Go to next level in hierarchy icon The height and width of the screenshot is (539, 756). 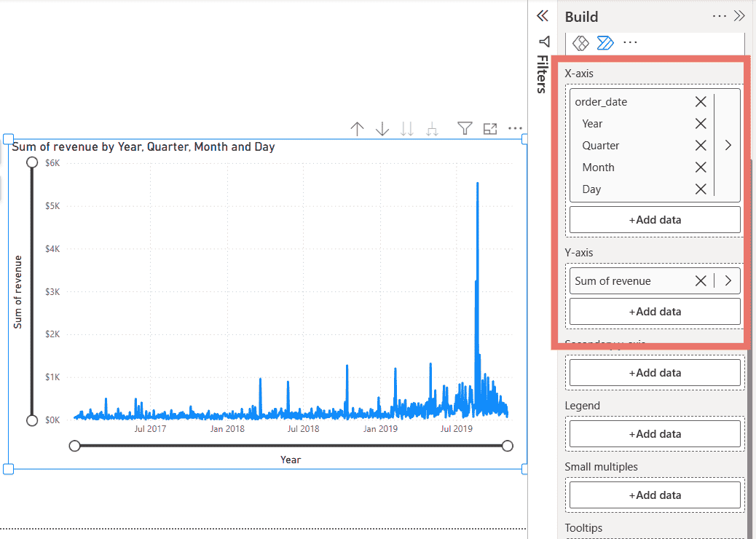pyautogui.click(x=407, y=129)
